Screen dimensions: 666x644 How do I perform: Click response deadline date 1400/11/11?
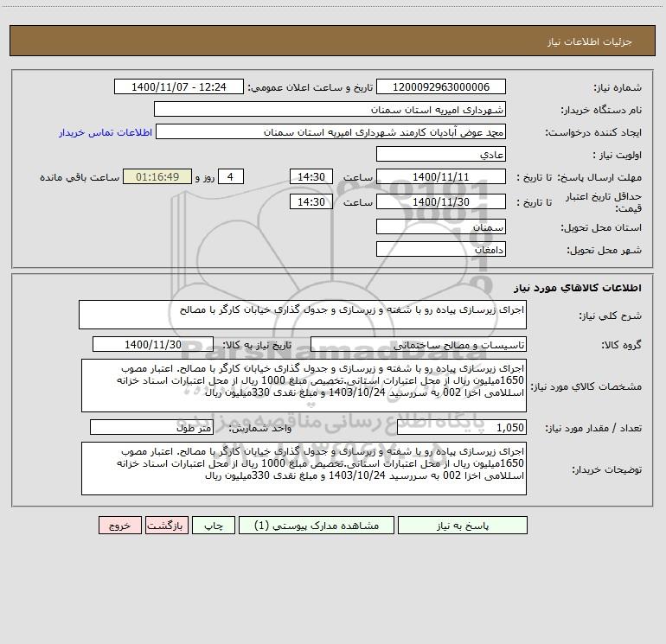point(441,176)
